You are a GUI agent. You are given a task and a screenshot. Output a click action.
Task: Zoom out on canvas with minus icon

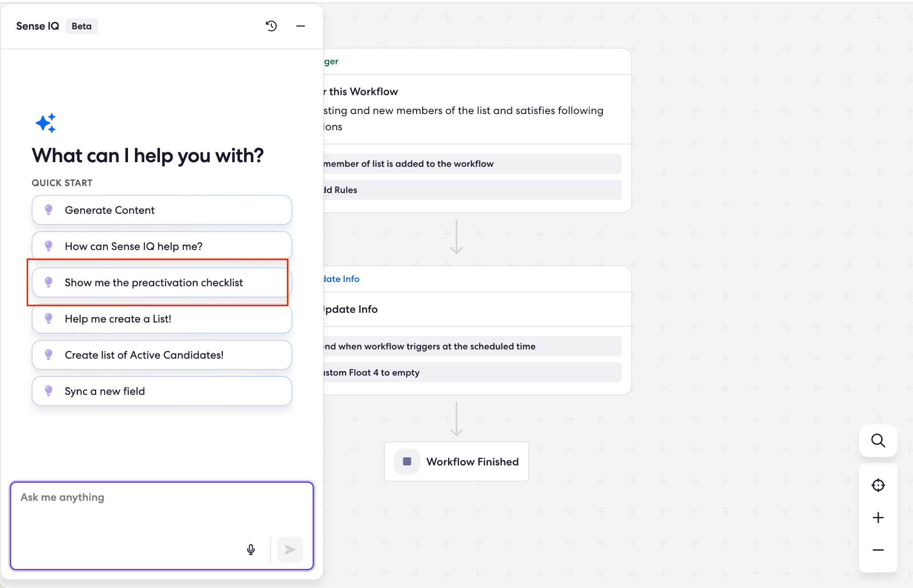click(878, 550)
